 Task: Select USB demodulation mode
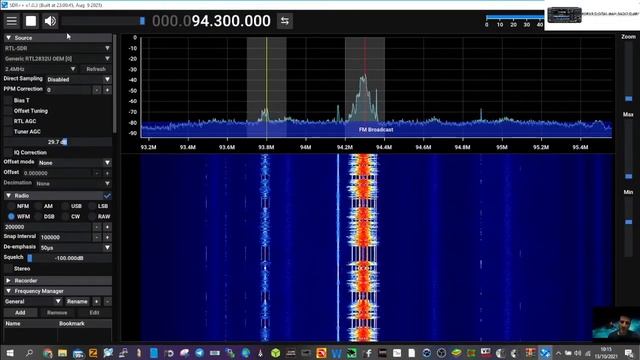(65, 206)
